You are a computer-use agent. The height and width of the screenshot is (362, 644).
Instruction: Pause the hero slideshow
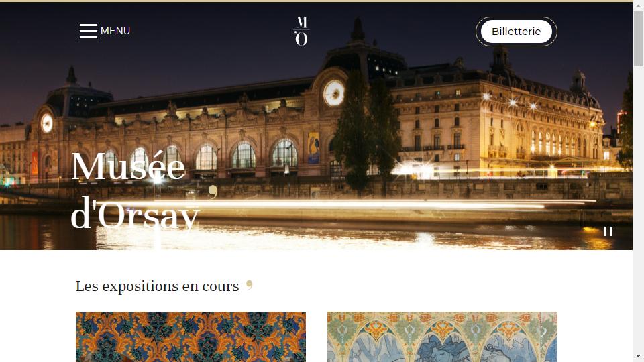(x=608, y=231)
